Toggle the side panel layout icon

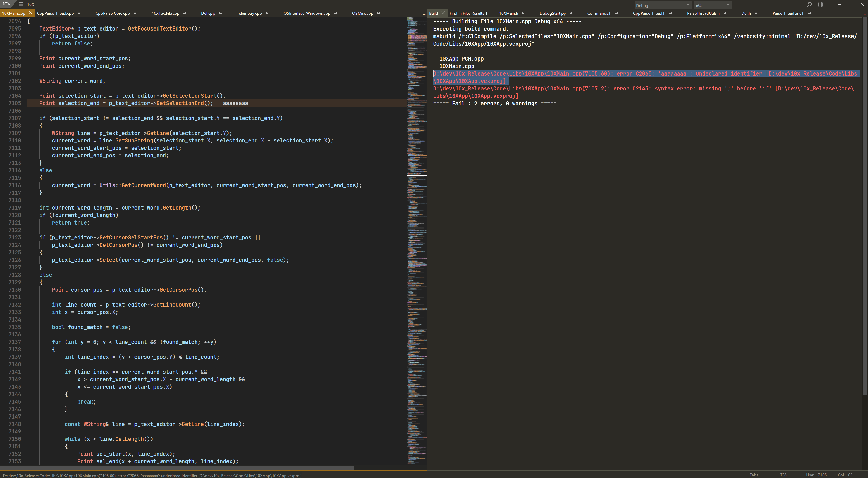[821, 5]
